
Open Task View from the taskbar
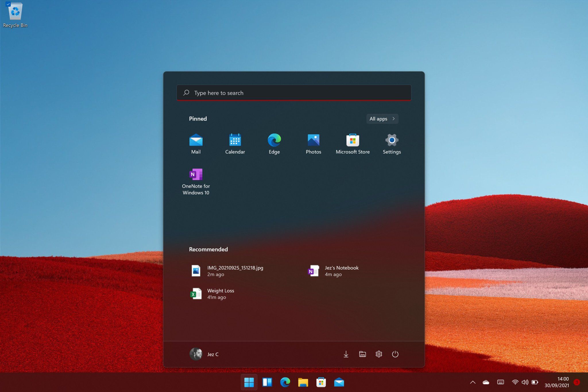pyautogui.click(x=267, y=382)
